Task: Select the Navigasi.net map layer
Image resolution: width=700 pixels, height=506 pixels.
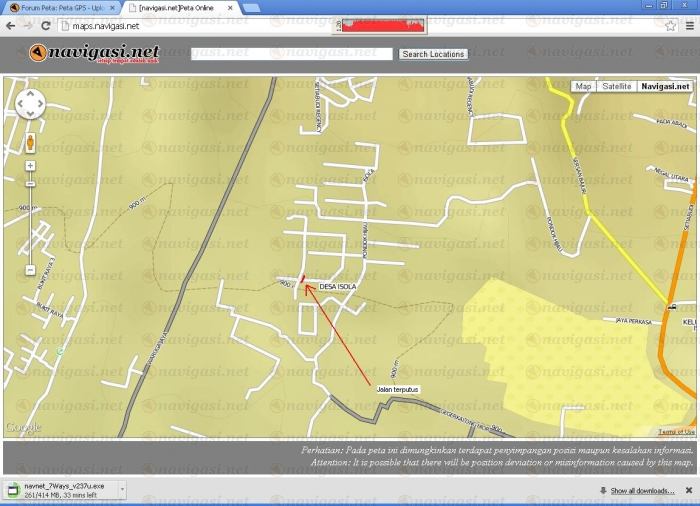Action: 665,87
